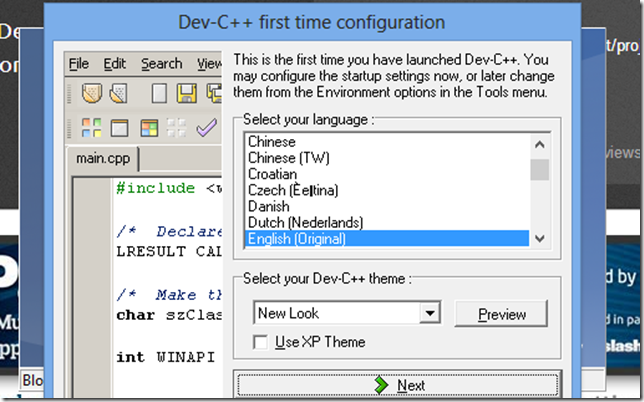Image resolution: width=644 pixels, height=402 pixels.
Task: Enable the Use XP Theme checkbox
Action: point(260,342)
